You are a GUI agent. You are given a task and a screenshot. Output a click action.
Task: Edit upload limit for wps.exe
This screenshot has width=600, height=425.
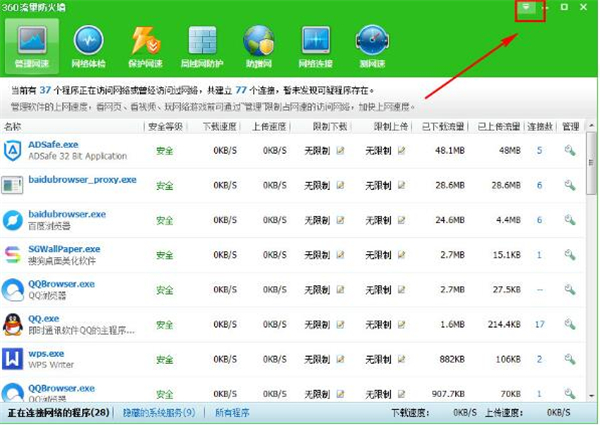[401, 359]
